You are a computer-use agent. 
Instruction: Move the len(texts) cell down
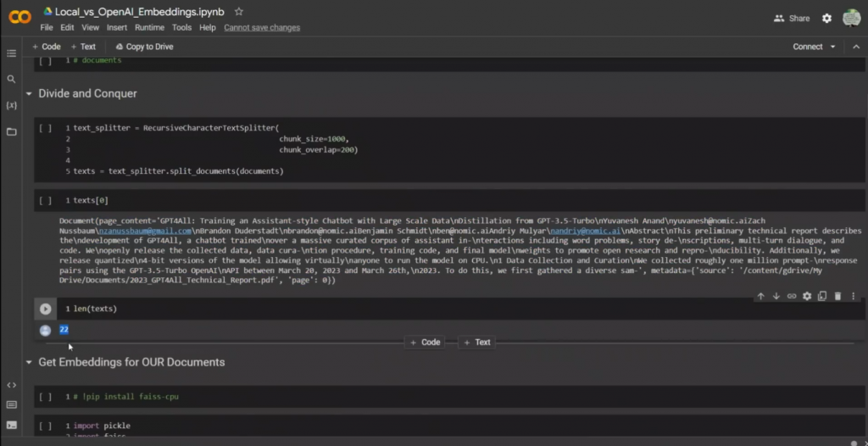(x=776, y=297)
